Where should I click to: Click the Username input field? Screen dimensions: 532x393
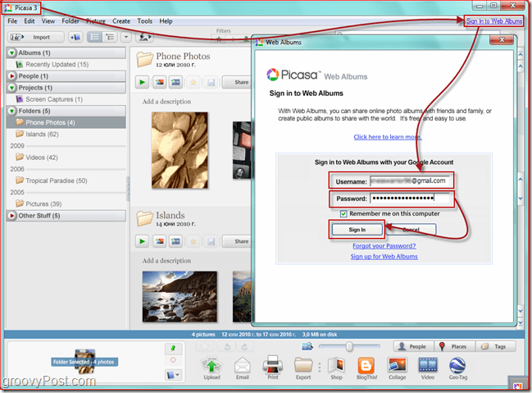[410, 181]
